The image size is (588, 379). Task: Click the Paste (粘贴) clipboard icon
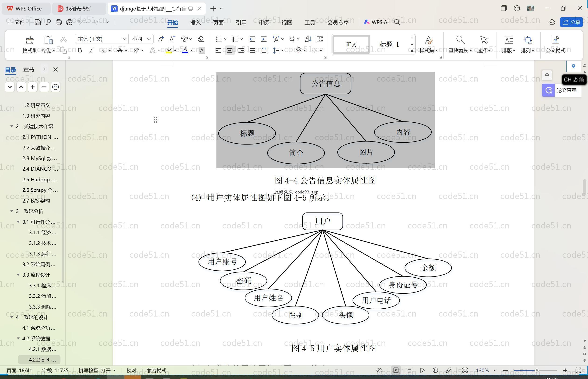click(48, 40)
